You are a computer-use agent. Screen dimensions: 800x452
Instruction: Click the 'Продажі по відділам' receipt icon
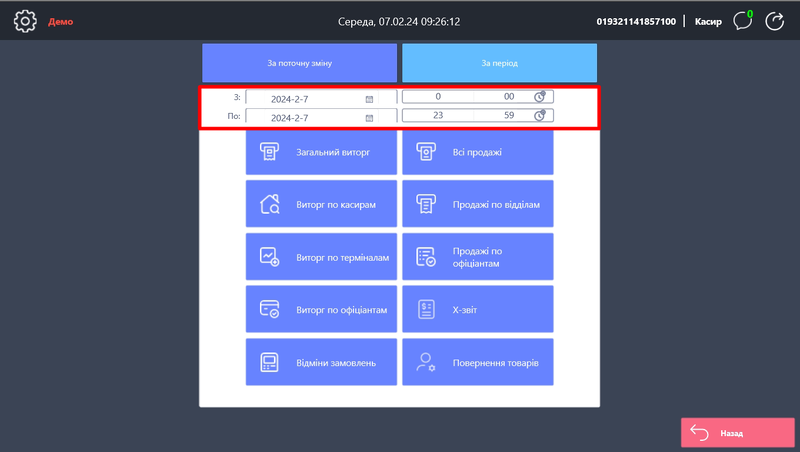coord(426,205)
